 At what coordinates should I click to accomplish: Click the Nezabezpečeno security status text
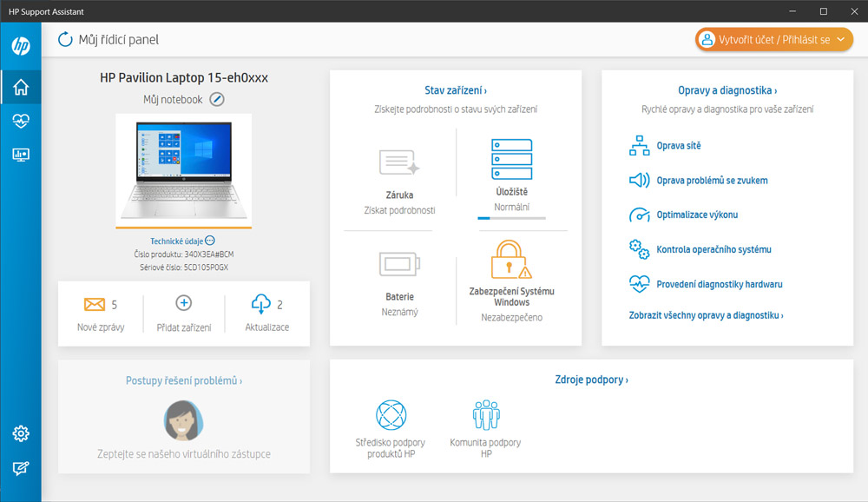tap(511, 318)
